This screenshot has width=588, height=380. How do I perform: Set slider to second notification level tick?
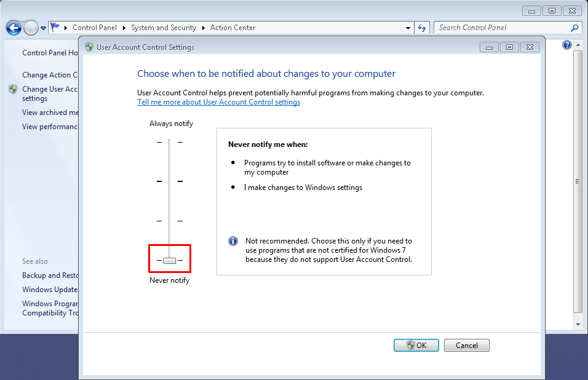pos(170,181)
